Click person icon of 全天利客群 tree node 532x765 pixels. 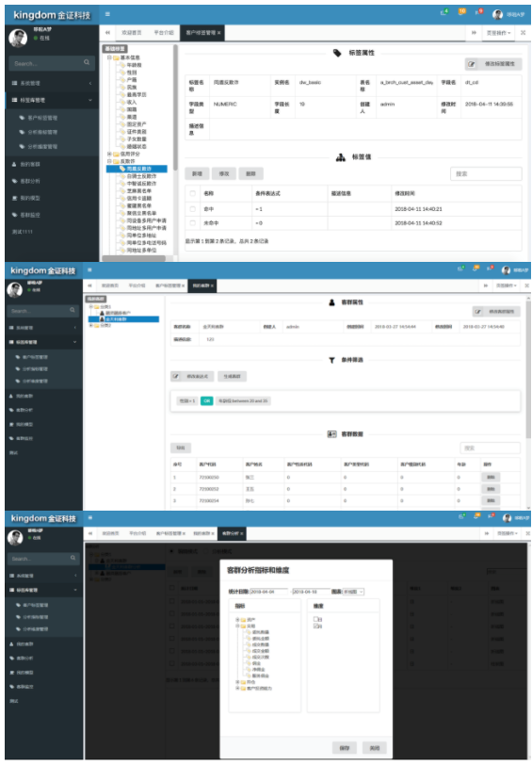pyautogui.click(x=102, y=319)
